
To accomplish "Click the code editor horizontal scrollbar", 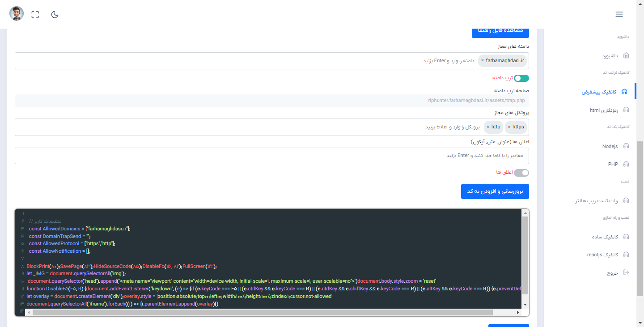I will (x=262, y=312).
